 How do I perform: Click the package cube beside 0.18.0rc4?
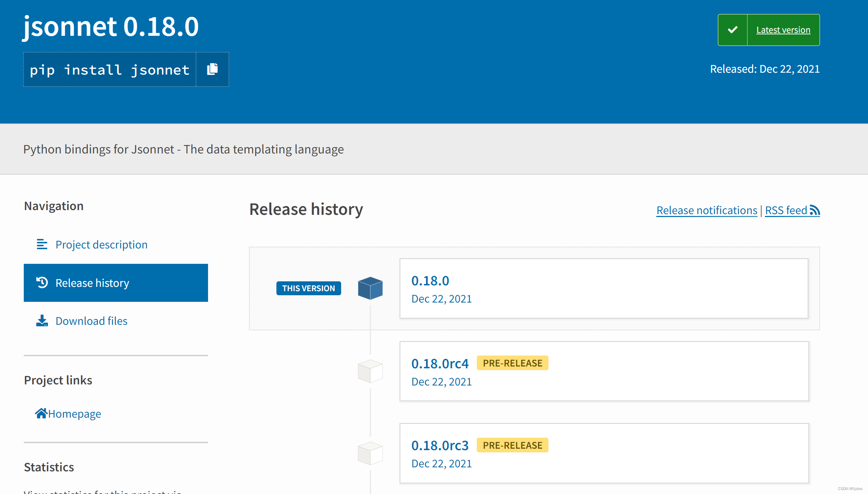pos(370,371)
